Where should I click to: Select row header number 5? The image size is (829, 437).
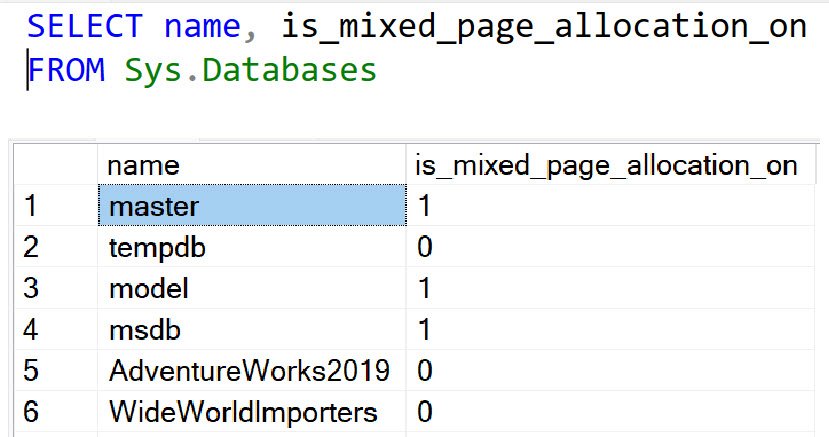56,370
